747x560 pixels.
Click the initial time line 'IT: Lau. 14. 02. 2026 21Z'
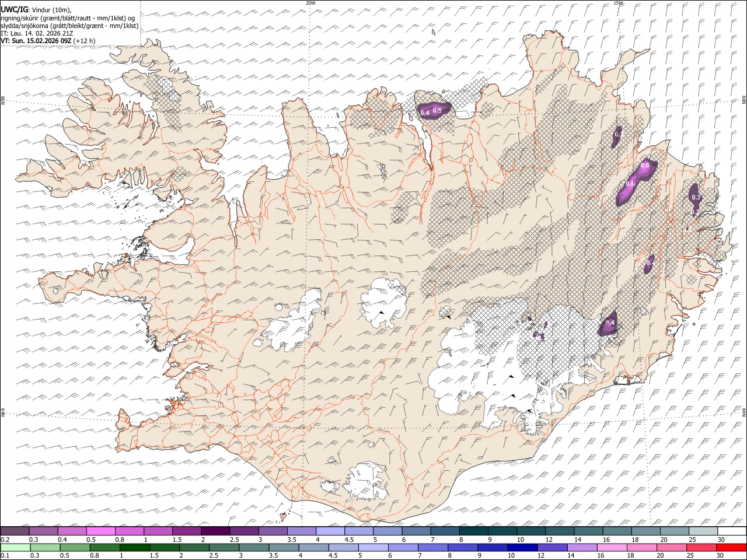[37, 33]
